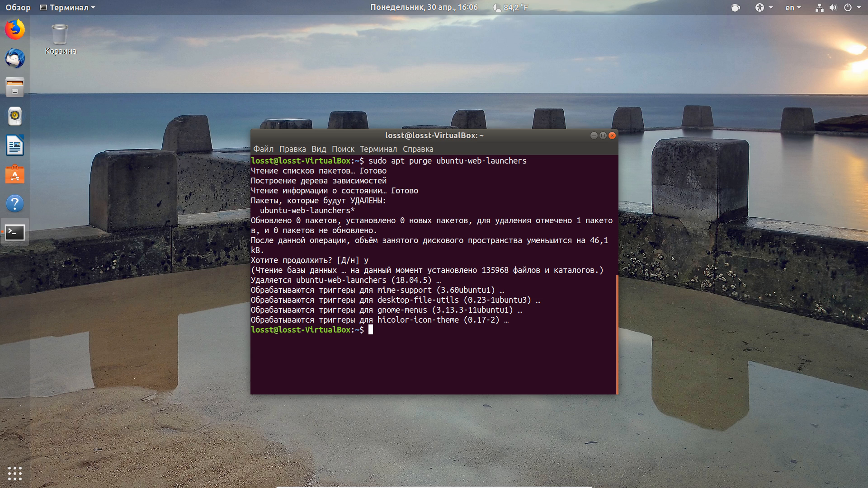Screen dimensions: 868x488
Task: Click the weather indicator 84,2 °F
Action: tap(510, 7)
